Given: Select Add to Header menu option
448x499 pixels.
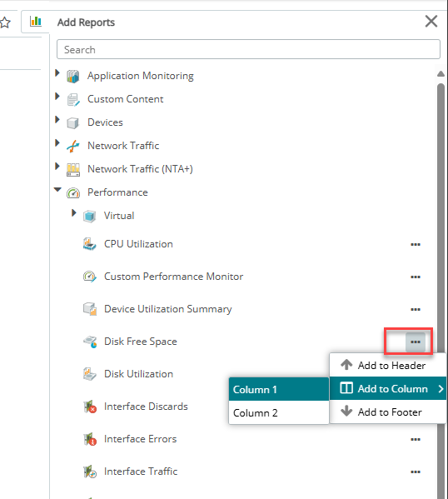Looking at the screenshot, I should pyautogui.click(x=388, y=366).
